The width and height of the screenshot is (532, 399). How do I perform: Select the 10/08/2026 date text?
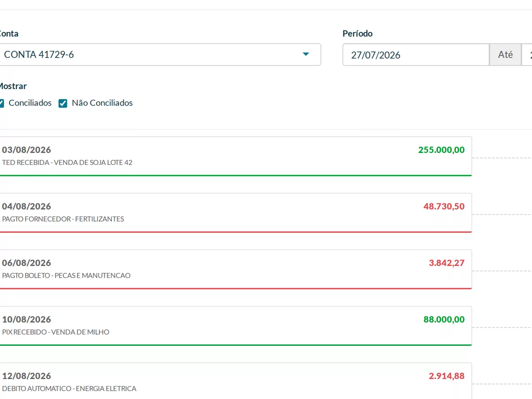(x=27, y=319)
